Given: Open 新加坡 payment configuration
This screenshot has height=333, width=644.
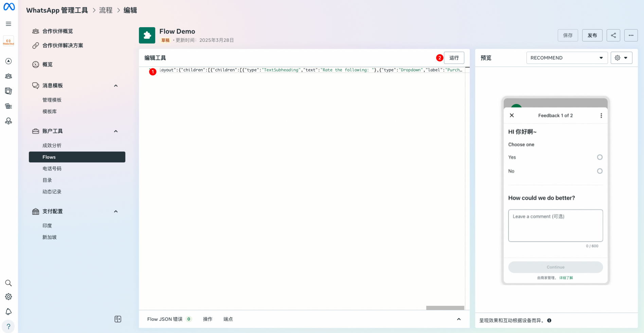Looking at the screenshot, I should click(50, 237).
